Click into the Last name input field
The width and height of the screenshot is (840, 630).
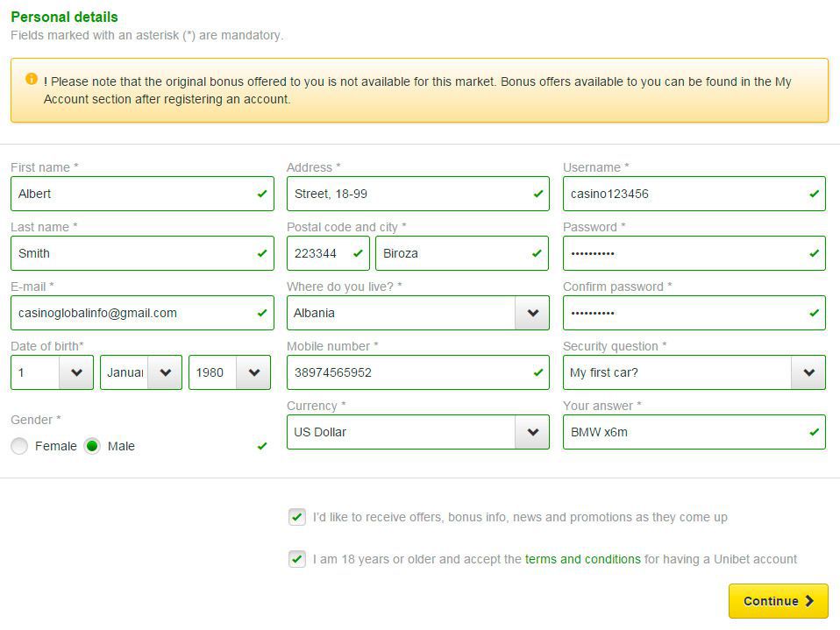point(132,253)
